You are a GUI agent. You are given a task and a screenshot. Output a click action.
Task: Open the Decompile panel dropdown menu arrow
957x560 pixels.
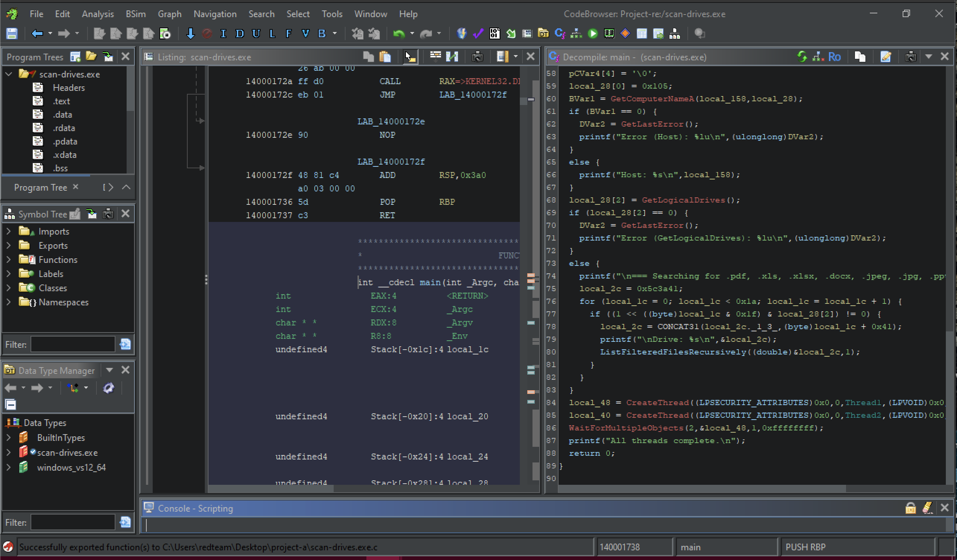(x=929, y=57)
